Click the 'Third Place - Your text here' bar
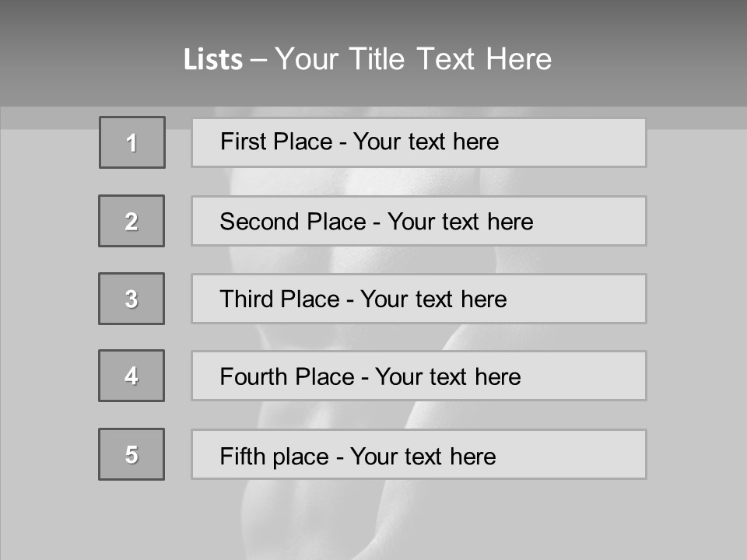The image size is (747, 560). pos(419,299)
